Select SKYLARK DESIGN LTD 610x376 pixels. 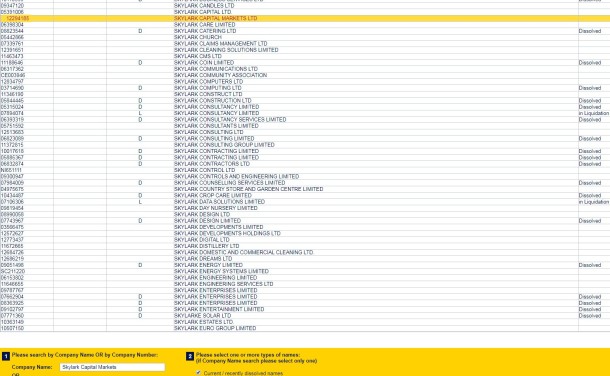click(202, 215)
